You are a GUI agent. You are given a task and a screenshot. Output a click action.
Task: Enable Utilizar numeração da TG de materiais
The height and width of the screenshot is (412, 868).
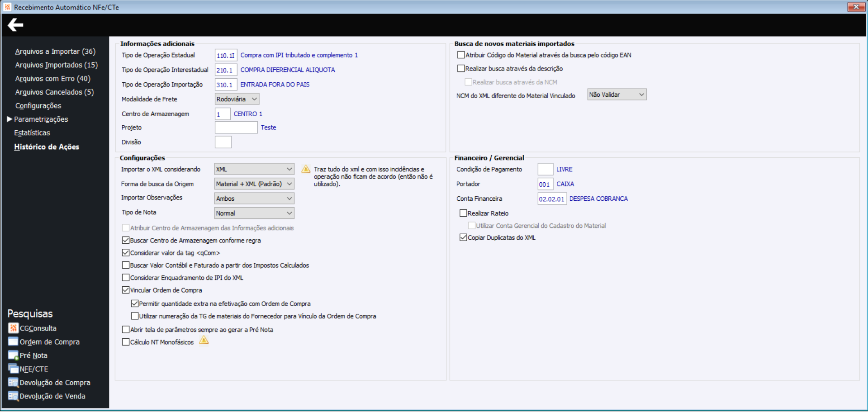pos(135,316)
